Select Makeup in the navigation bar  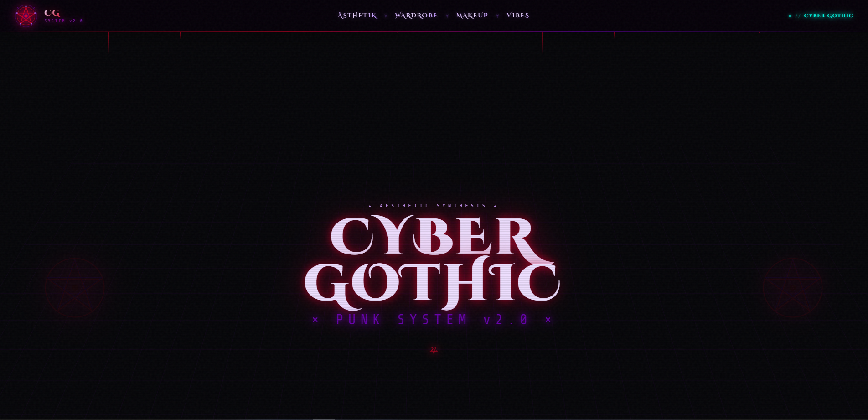tap(471, 15)
